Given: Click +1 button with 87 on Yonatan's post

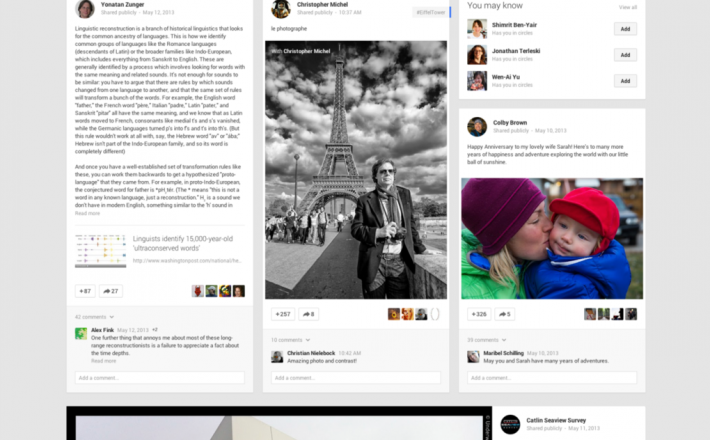Looking at the screenshot, I should [x=84, y=291].
